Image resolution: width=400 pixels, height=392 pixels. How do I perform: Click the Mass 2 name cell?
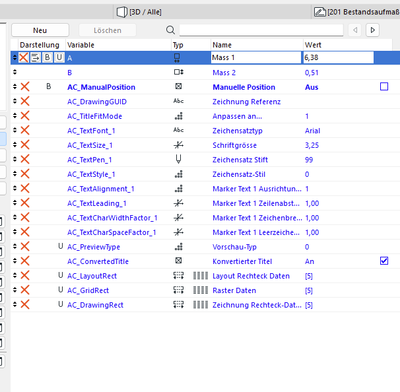(224, 73)
